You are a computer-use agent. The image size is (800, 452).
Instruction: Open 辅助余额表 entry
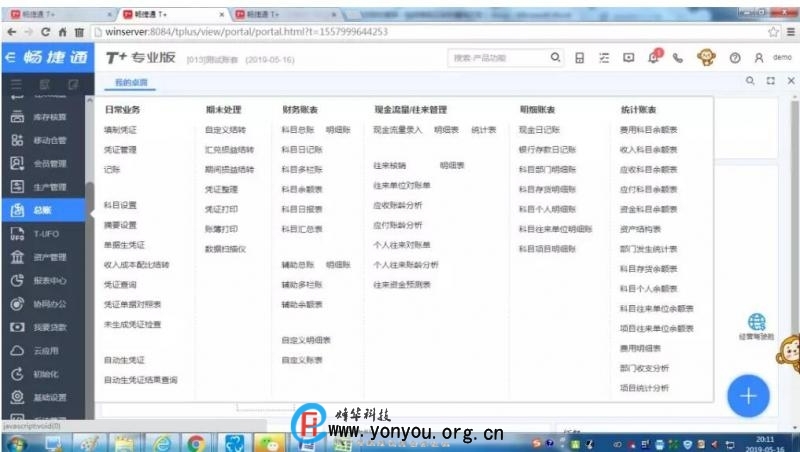click(302, 305)
